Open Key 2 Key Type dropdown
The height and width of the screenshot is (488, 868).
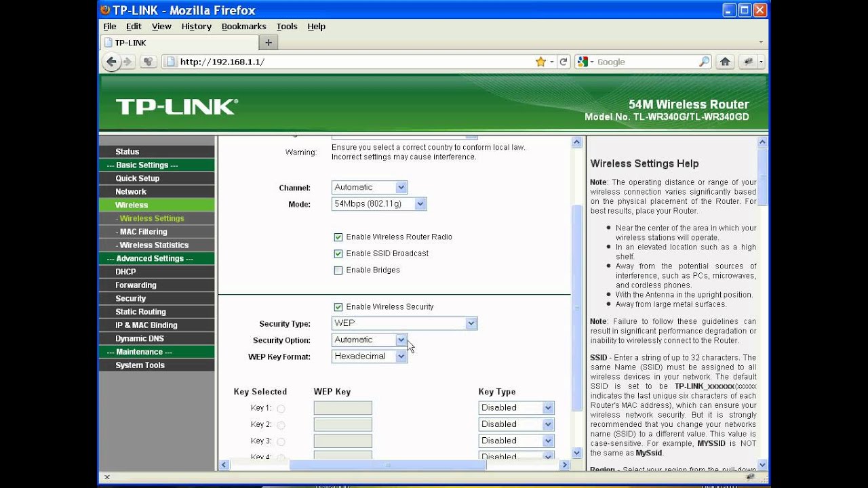tap(516, 424)
